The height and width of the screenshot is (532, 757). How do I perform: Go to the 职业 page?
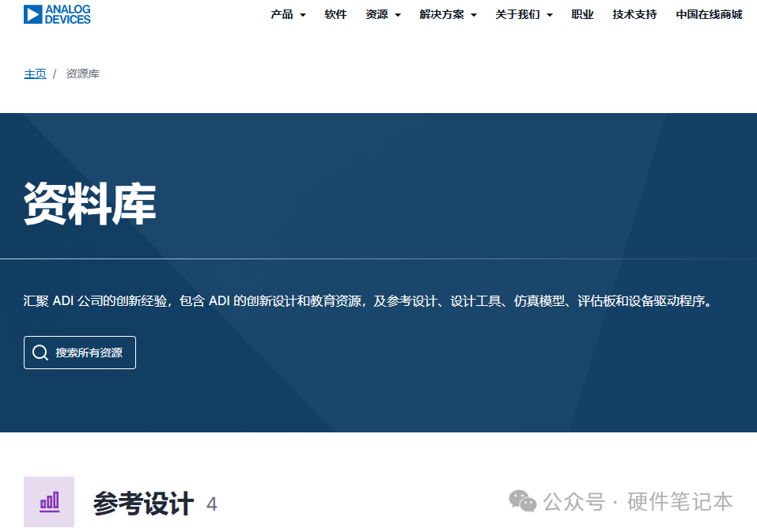click(x=582, y=14)
